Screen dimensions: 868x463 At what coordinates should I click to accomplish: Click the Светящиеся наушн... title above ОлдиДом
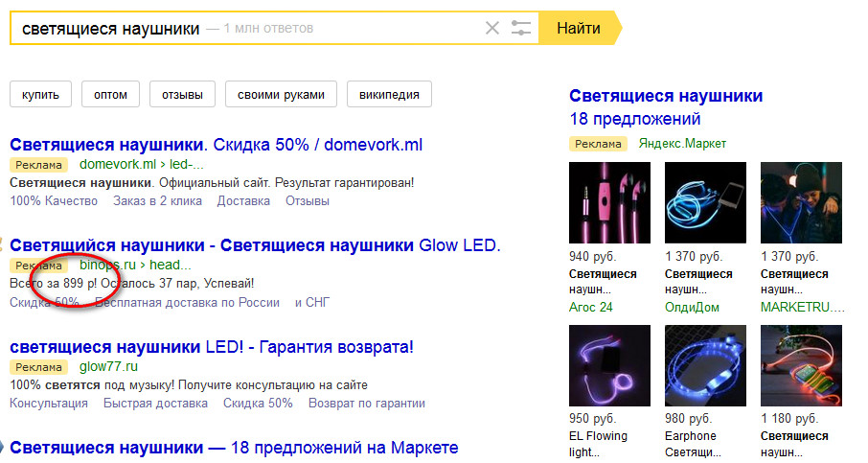pos(698,282)
